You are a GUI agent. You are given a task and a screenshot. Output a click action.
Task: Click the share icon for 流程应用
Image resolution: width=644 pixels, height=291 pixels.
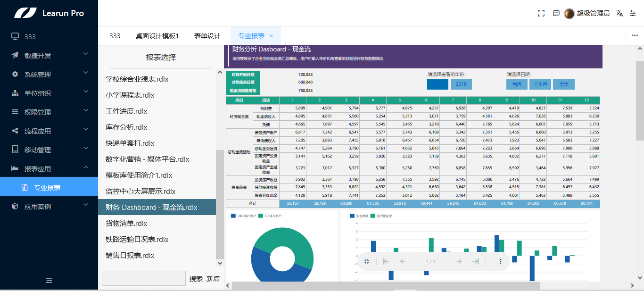(x=15, y=131)
